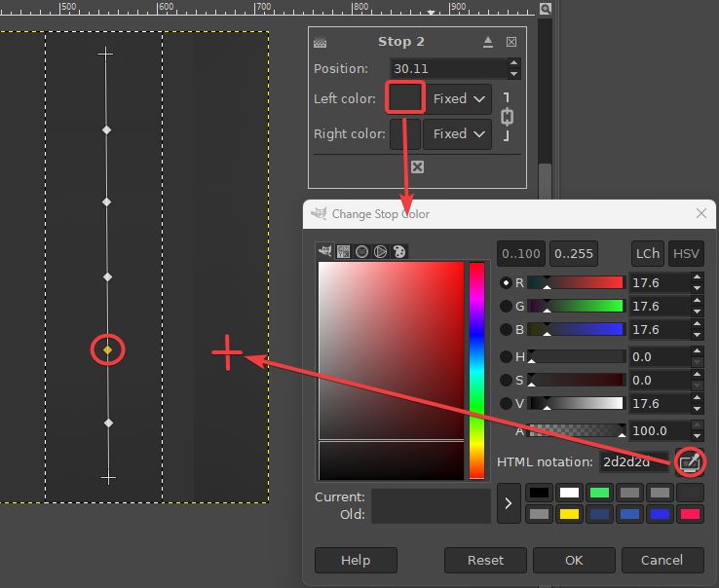
Task: Pick the pink-red history swatch
Action: coord(690,514)
